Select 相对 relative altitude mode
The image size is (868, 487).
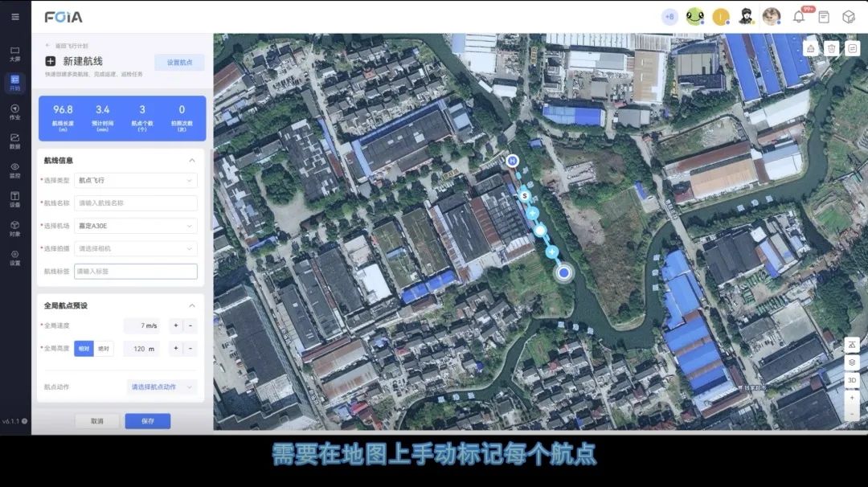pyautogui.click(x=84, y=349)
